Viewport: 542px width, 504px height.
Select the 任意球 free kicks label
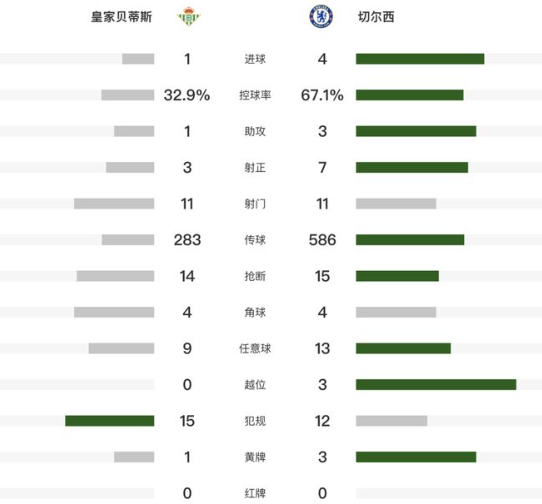(255, 348)
